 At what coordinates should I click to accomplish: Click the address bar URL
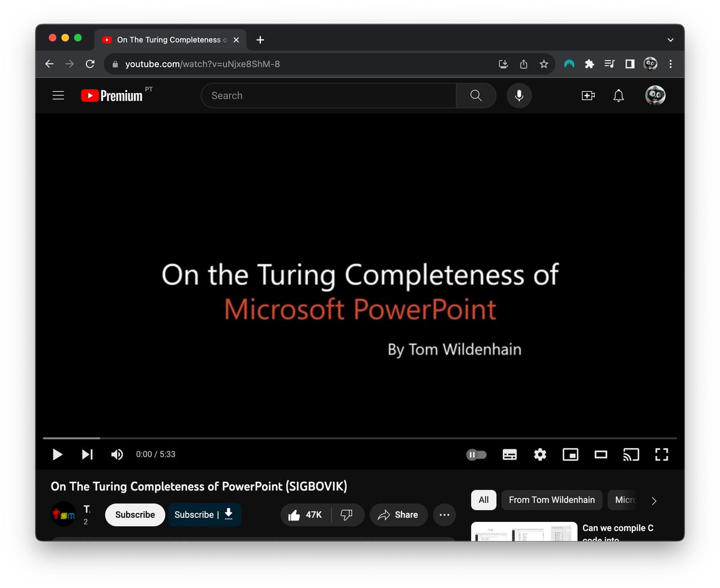(202, 64)
